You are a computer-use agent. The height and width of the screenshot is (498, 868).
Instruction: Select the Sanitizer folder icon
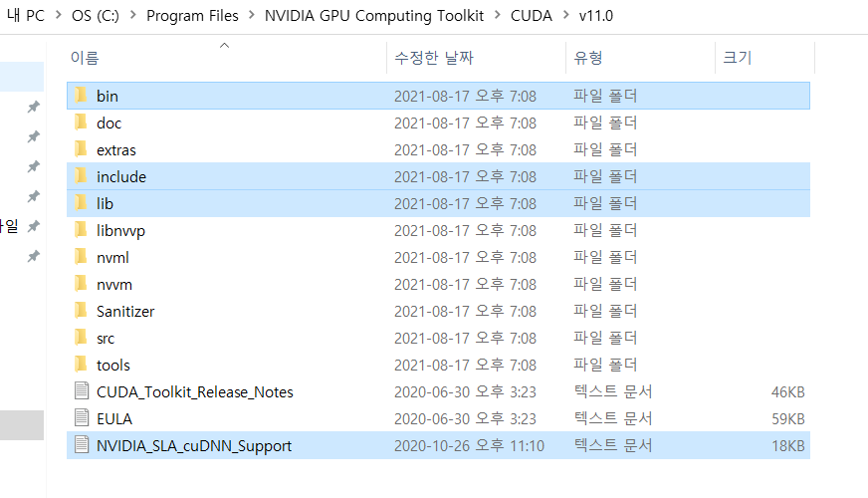coord(81,311)
